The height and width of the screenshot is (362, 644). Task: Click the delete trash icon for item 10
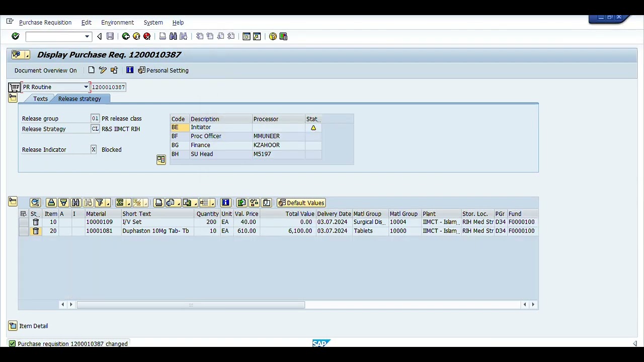[36, 222]
